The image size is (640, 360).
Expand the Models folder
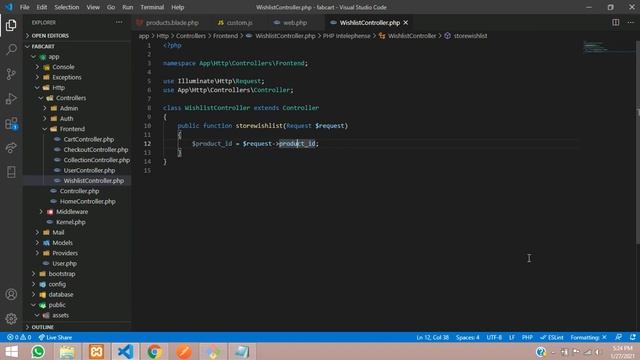(x=62, y=243)
